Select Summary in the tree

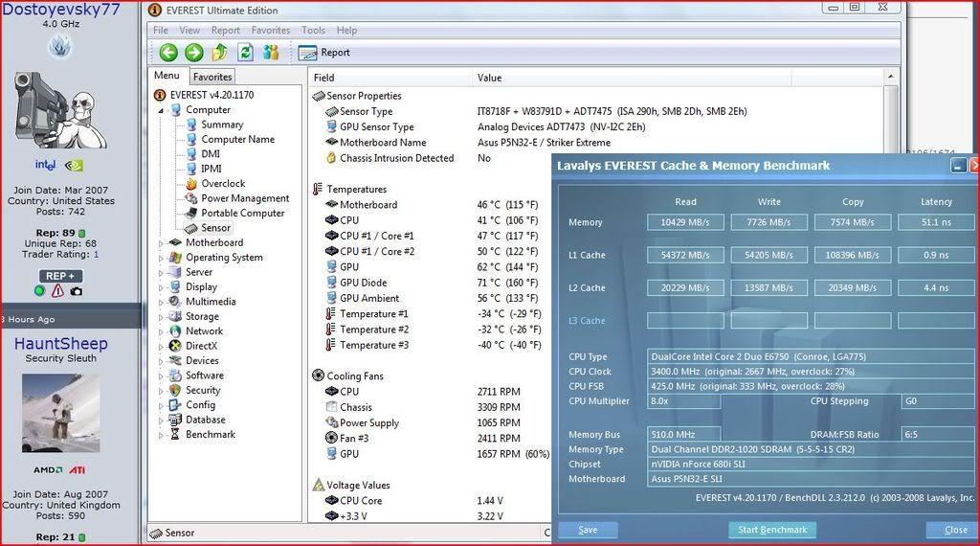pos(222,125)
